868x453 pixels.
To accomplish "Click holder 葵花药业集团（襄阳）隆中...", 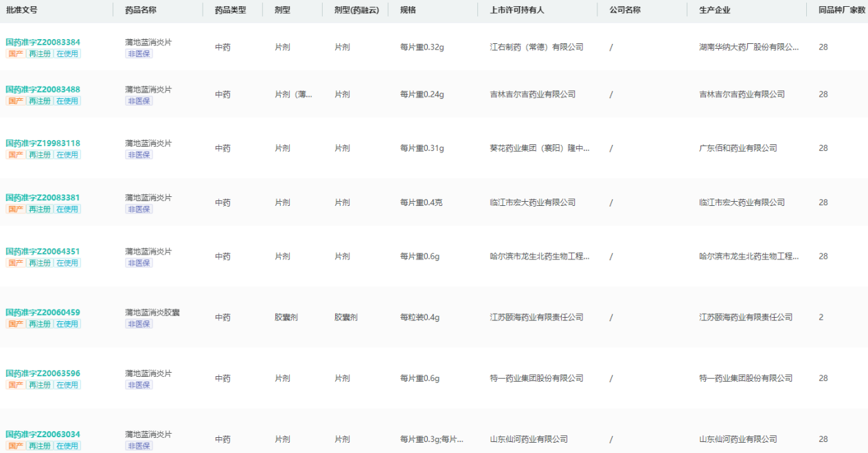I will click(540, 148).
